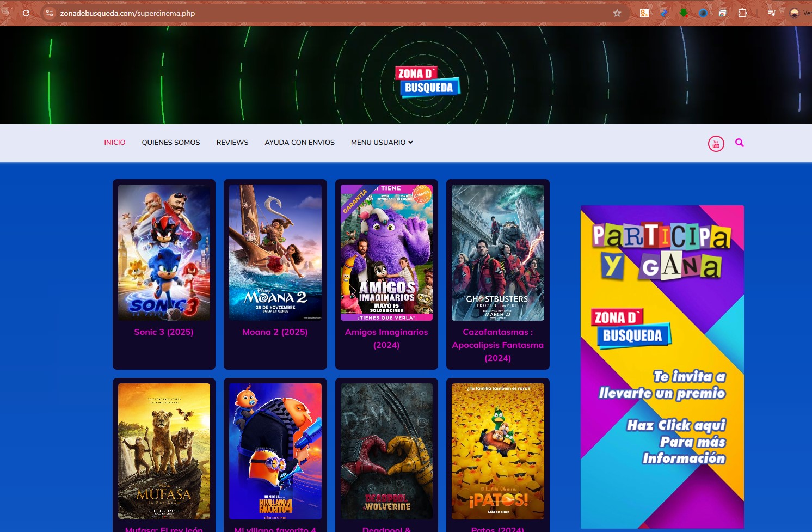812x532 pixels.
Task: Open the browser Extensions puzzle icon
Action: coord(742,13)
